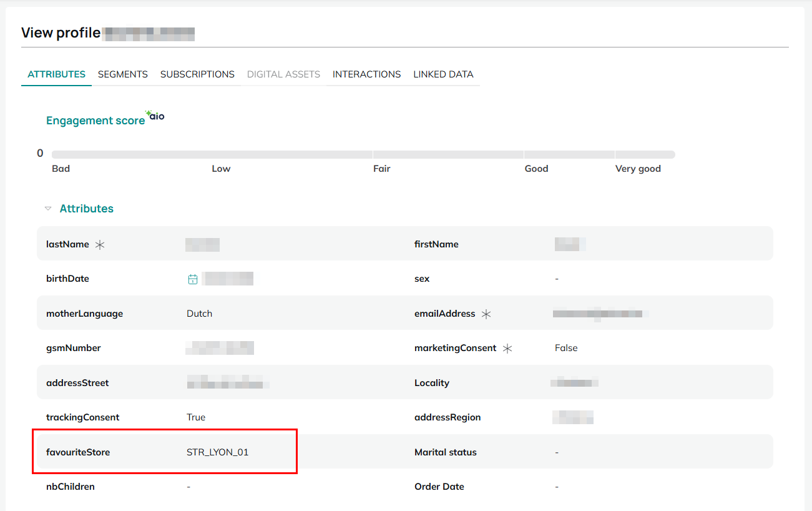This screenshot has height=511, width=812.
Task: Click the Good score label
Action: click(x=536, y=169)
